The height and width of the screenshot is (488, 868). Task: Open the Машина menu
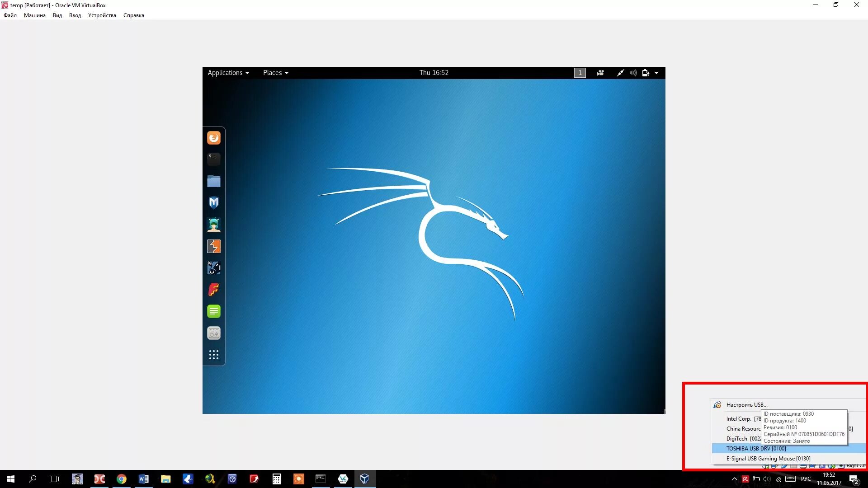[x=34, y=15]
